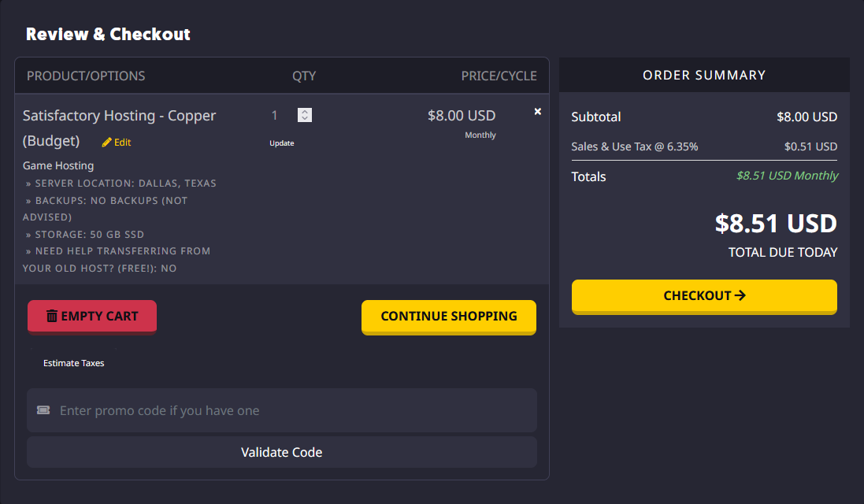Click the Order Summary heading
864x504 pixels.
[x=704, y=75]
